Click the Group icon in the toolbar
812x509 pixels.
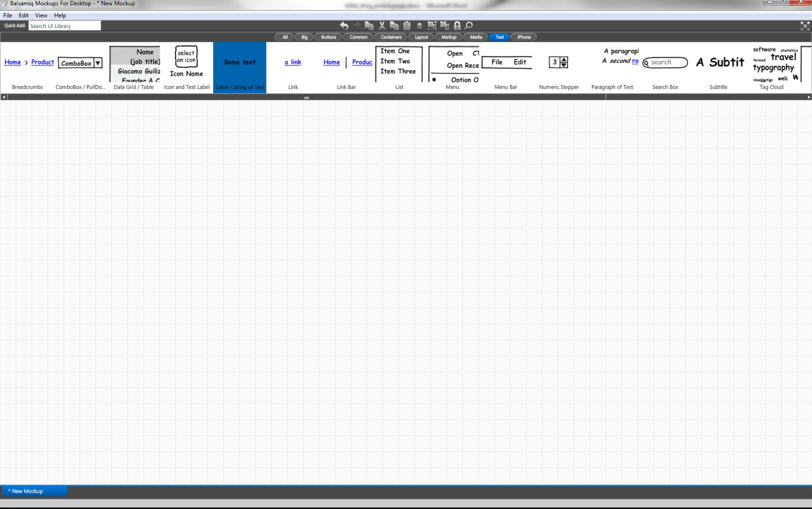(432, 25)
